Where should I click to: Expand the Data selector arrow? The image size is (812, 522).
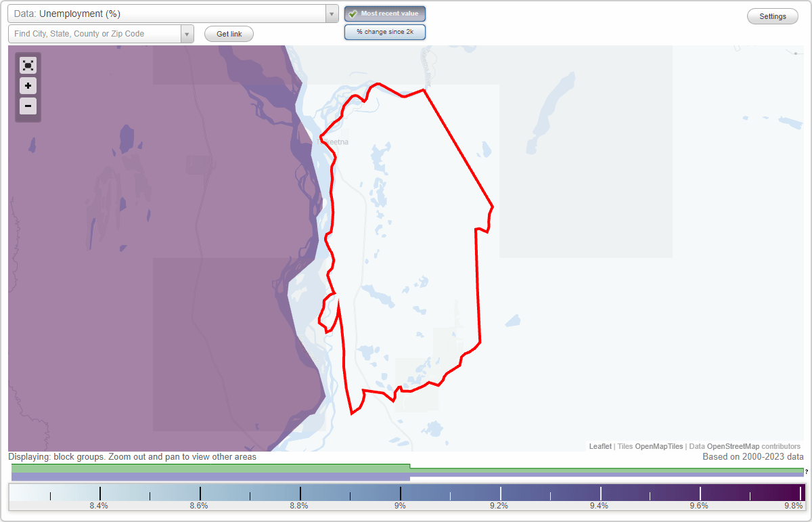tap(332, 14)
